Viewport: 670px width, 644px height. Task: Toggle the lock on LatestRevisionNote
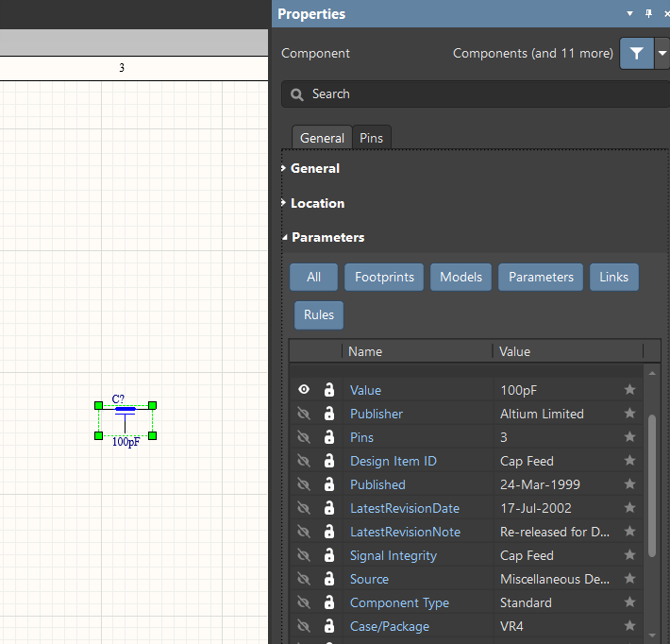[329, 531]
